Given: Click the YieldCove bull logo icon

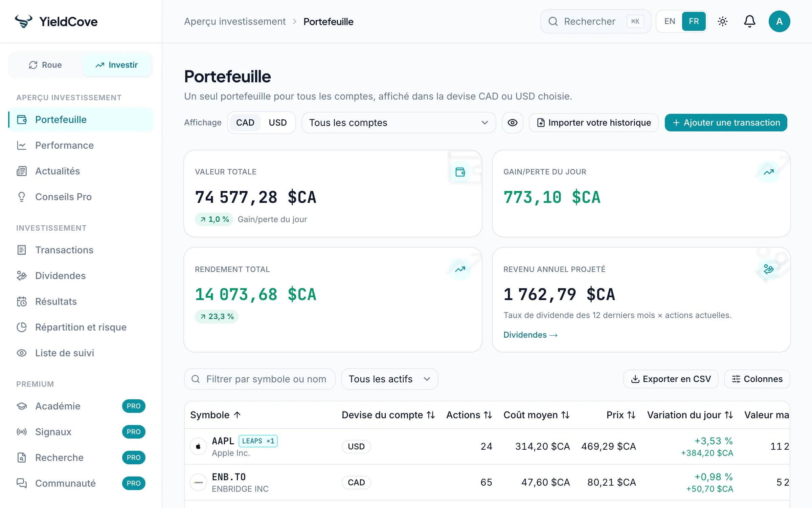Looking at the screenshot, I should pos(24,21).
